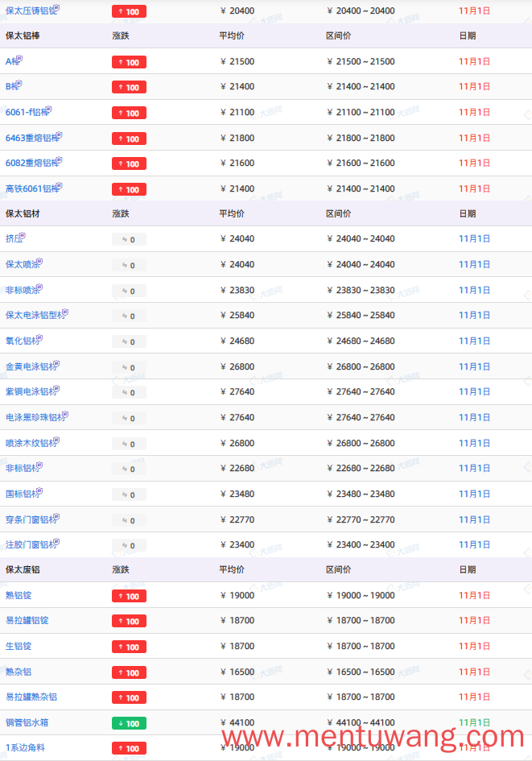
Task: Click the 11月1日 date in the 非标铝材 row
Action: [474, 469]
